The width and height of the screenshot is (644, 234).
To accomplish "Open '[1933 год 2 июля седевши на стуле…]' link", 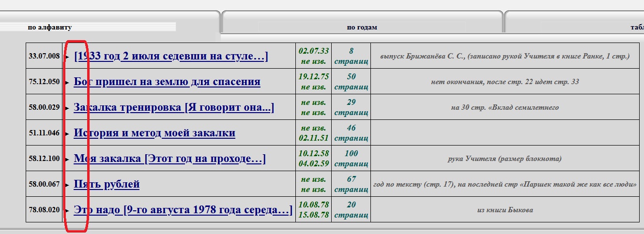I will [x=171, y=56].
